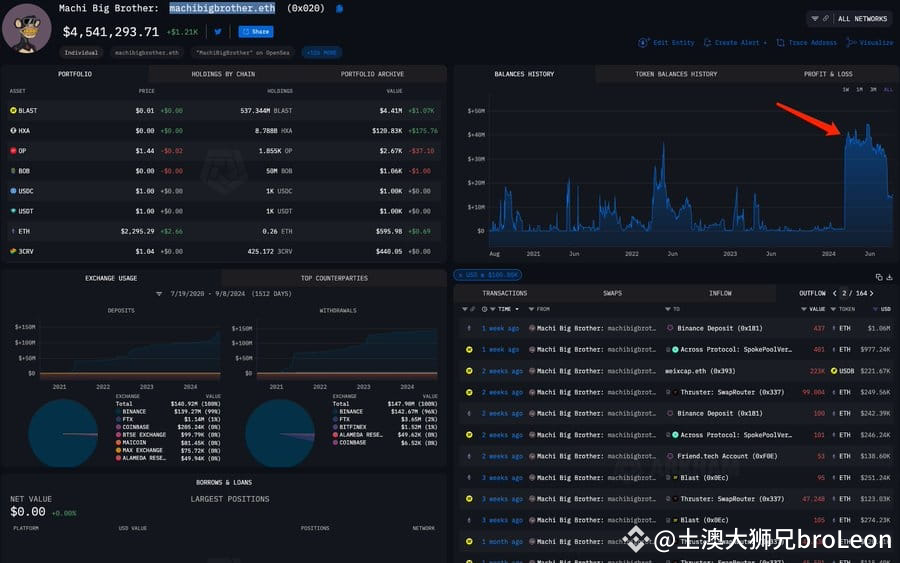The height and width of the screenshot is (563, 900).
Task: Click the download icon above the transactions table
Action: [887, 277]
